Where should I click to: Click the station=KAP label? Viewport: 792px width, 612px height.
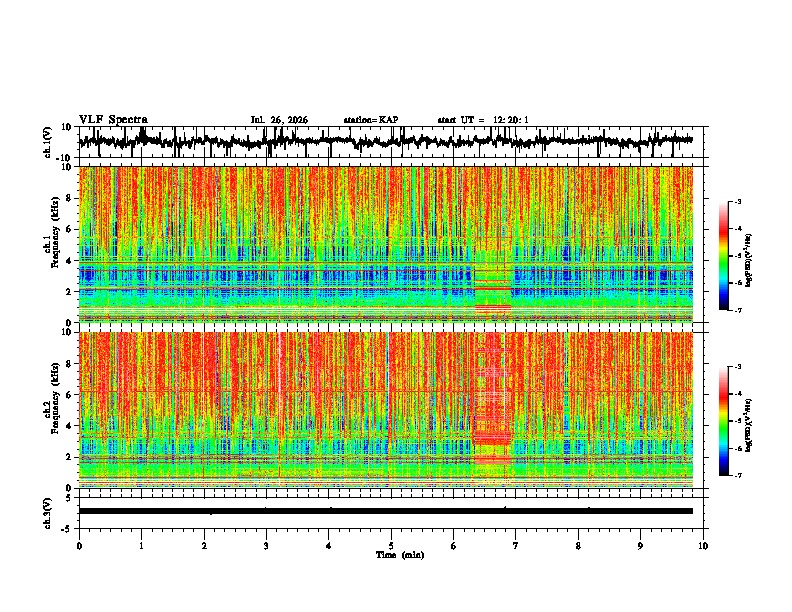point(371,120)
